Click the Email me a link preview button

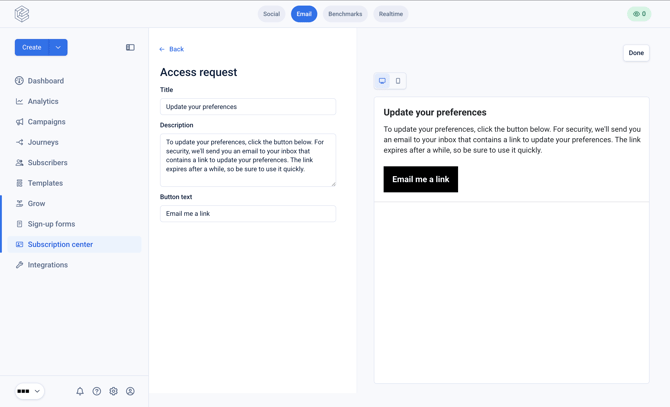click(420, 179)
